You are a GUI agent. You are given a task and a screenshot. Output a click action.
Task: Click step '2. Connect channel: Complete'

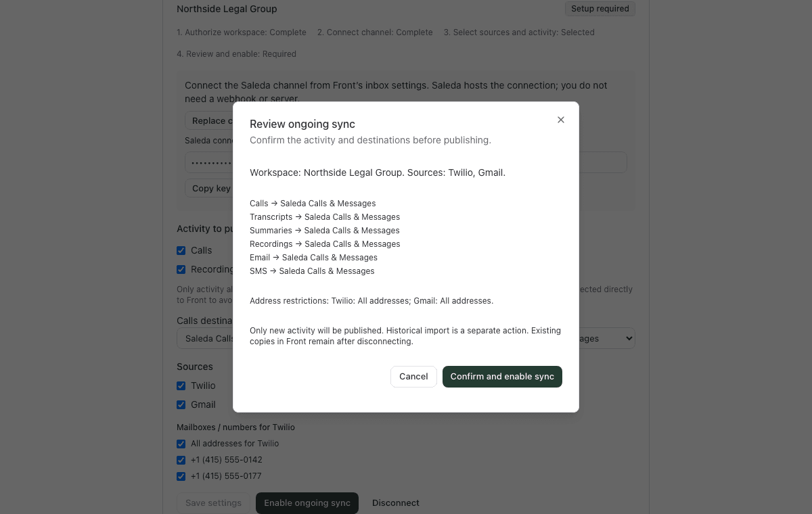click(375, 32)
